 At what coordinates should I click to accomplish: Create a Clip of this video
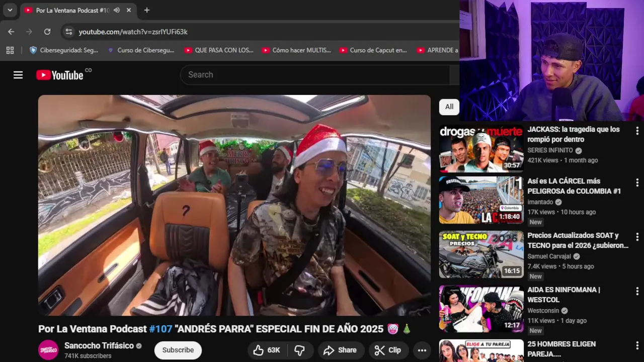coord(388,350)
